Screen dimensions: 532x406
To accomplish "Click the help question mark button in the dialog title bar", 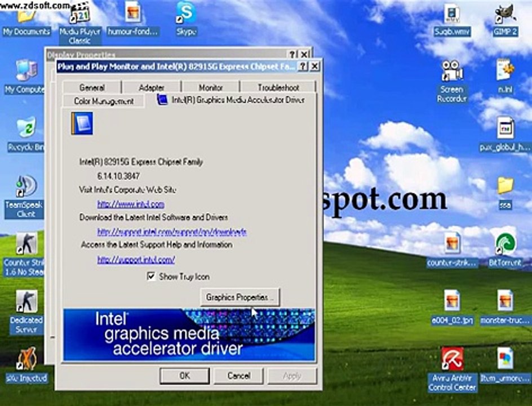I will pos(302,67).
